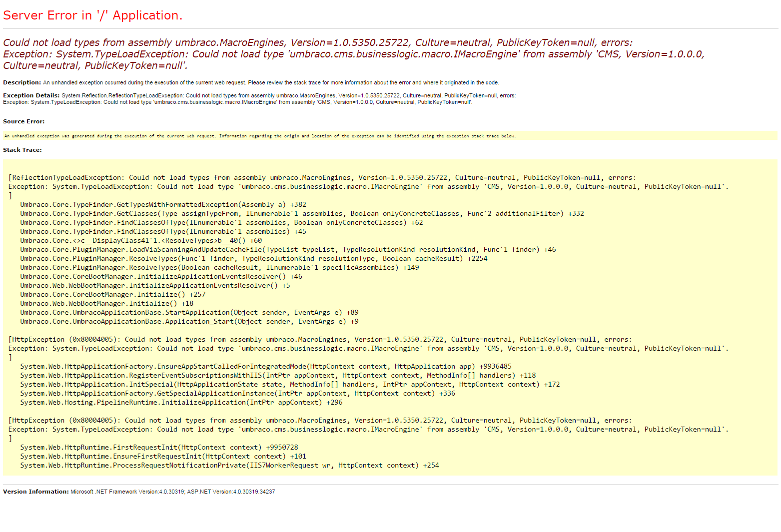Viewport: 781px width, 532px height.
Task: Click the 'An unhandled exception was generated' source error text
Action: click(260, 136)
